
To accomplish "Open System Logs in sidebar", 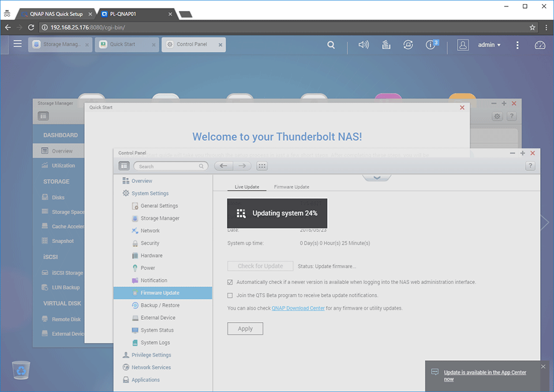I will pyautogui.click(x=155, y=342).
